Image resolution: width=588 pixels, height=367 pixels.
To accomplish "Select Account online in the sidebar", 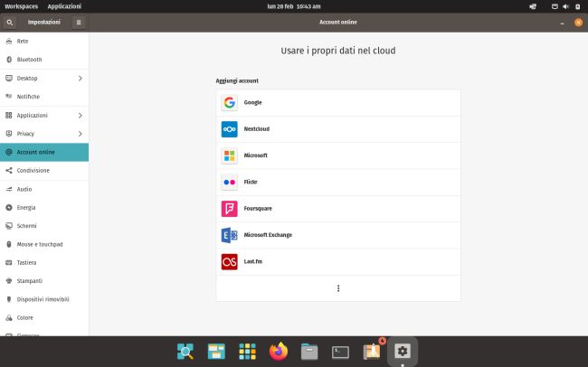I will [44, 152].
